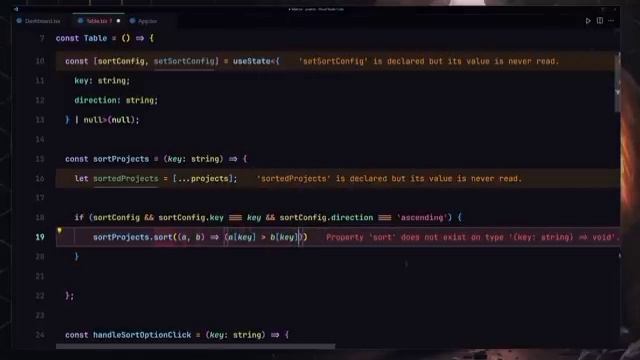The width and height of the screenshot is (640, 360).
Task: Click 'a[key] > b[key]' expression on line 19
Action: 262,238
